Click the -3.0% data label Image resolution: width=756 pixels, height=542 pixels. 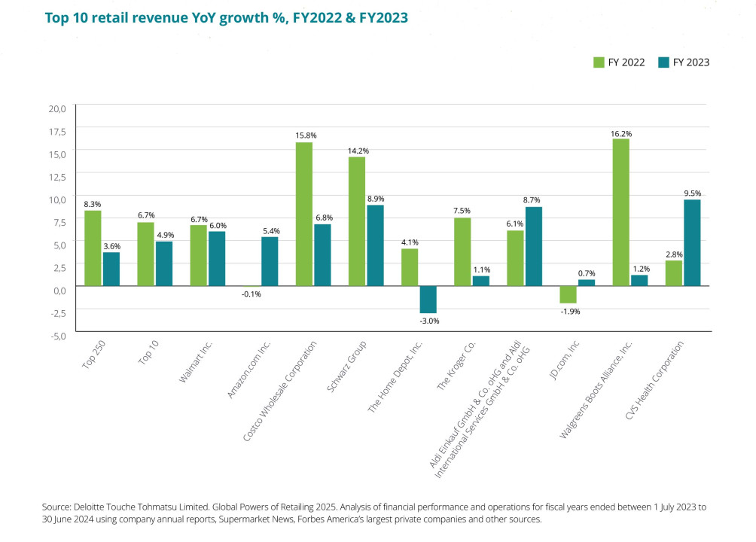430,321
